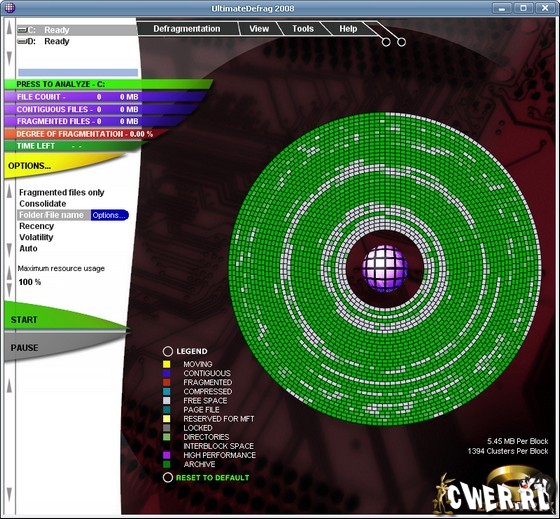Image resolution: width=560 pixels, height=519 pixels.
Task: Click the yellow MOVING color swatch
Action: 166,364
